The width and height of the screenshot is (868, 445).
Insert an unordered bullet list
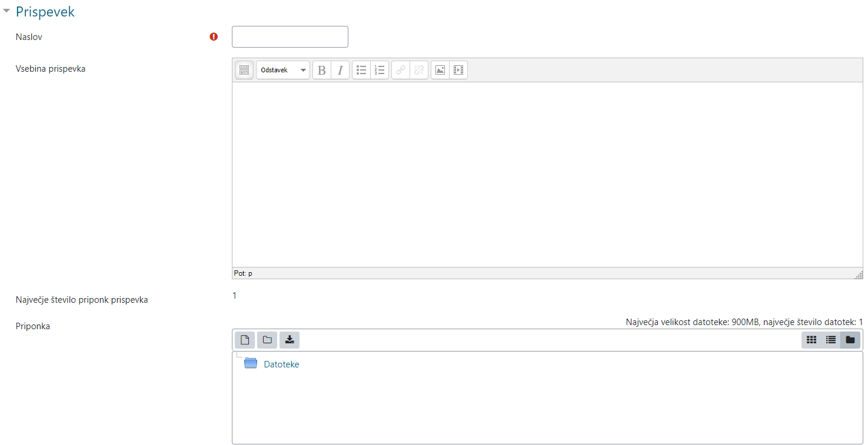361,70
